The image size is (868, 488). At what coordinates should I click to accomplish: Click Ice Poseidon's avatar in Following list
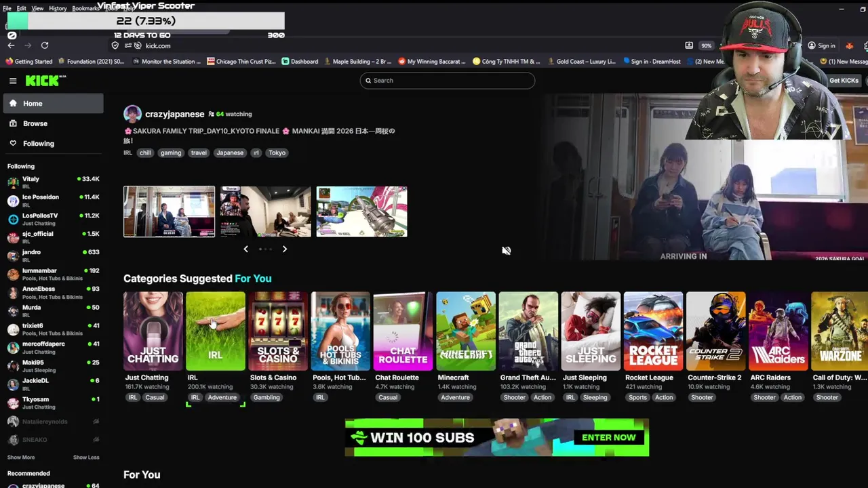coord(13,201)
